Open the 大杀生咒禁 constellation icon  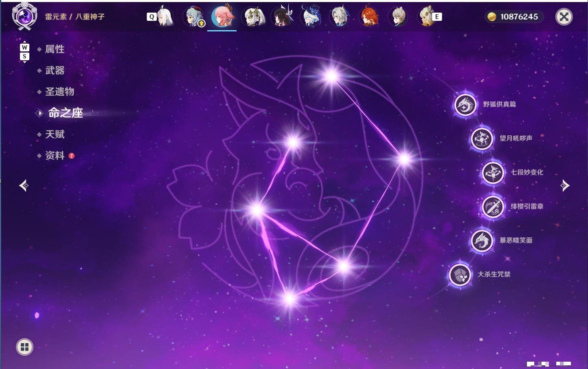pyautogui.click(x=460, y=274)
